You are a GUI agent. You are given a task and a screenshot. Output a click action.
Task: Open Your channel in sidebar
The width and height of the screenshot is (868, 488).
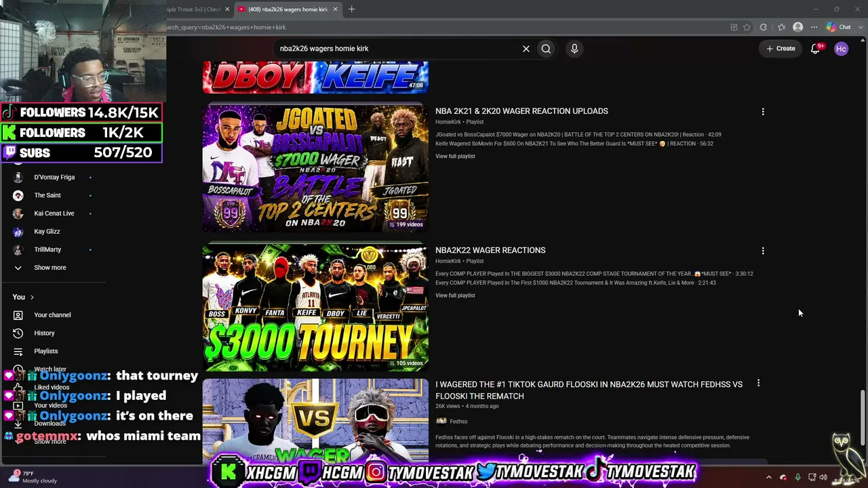pyautogui.click(x=52, y=315)
